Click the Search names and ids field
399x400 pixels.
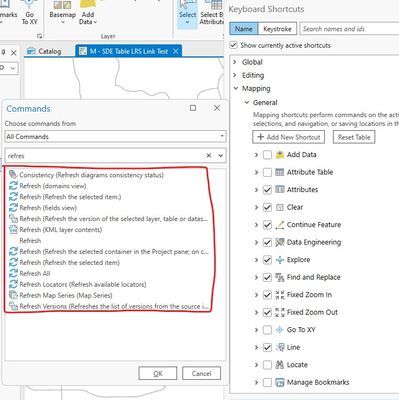pyautogui.click(x=349, y=29)
